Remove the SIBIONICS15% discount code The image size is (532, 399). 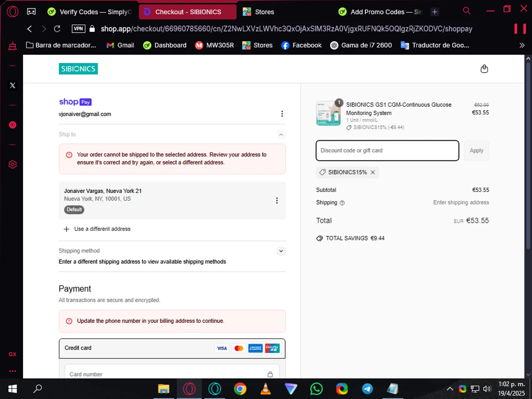click(x=373, y=172)
